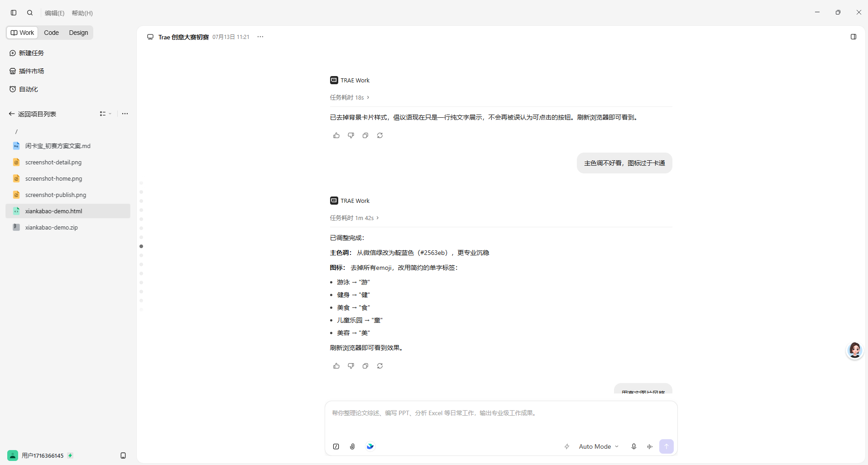Attach a file with the paperclip icon
The height and width of the screenshot is (465, 868).
tap(352, 446)
